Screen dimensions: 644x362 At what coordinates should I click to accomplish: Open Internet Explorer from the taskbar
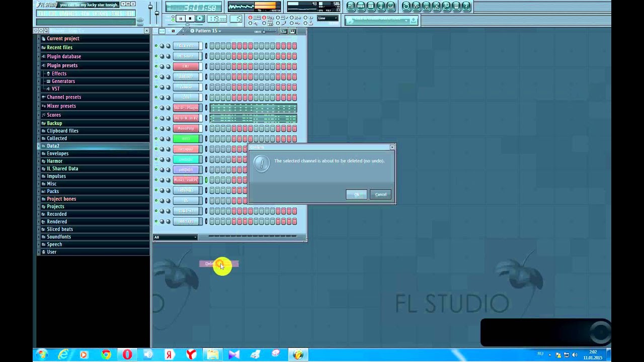[63, 354]
